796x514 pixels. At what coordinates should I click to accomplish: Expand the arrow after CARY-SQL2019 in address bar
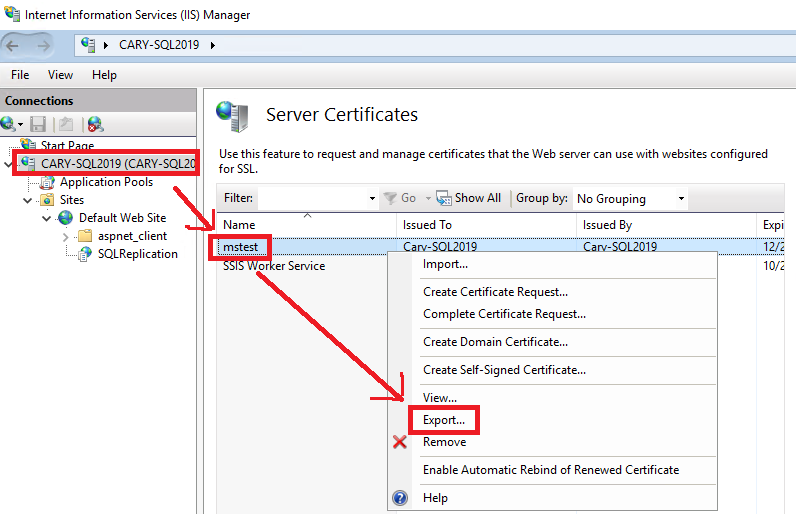pyautogui.click(x=213, y=45)
